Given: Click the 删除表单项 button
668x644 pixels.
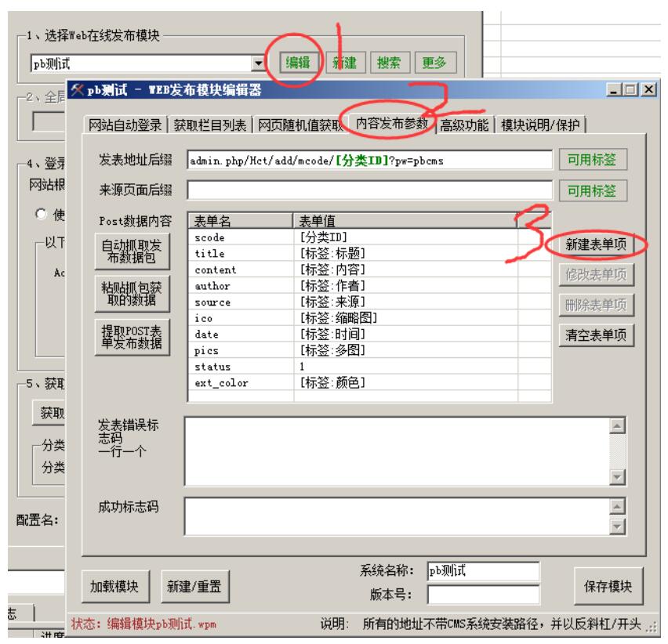Looking at the screenshot, I should click(596, 305).
